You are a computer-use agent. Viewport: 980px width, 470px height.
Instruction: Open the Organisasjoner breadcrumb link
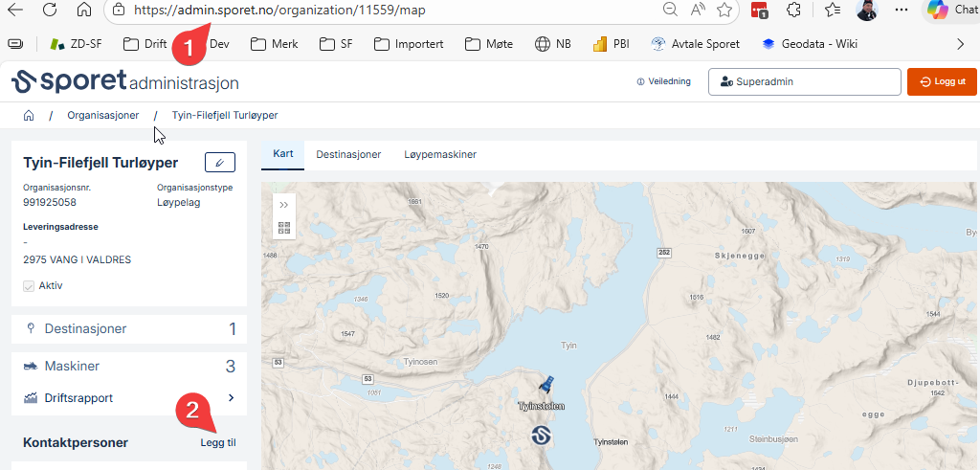click(102, 116)
